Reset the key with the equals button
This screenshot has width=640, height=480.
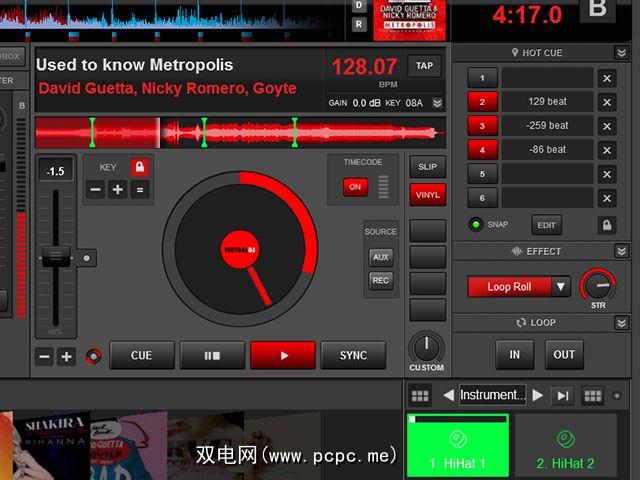(x=140, y=190)
